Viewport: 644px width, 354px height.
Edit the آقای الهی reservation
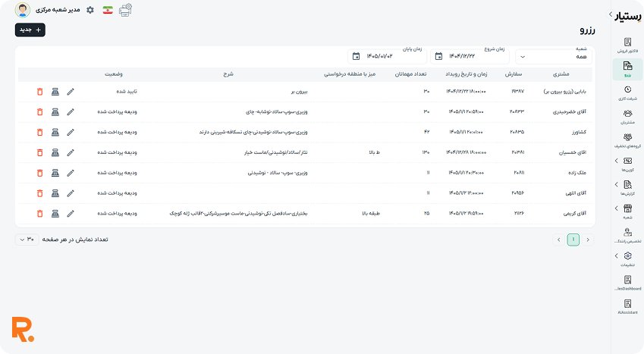tap(71, 193)
